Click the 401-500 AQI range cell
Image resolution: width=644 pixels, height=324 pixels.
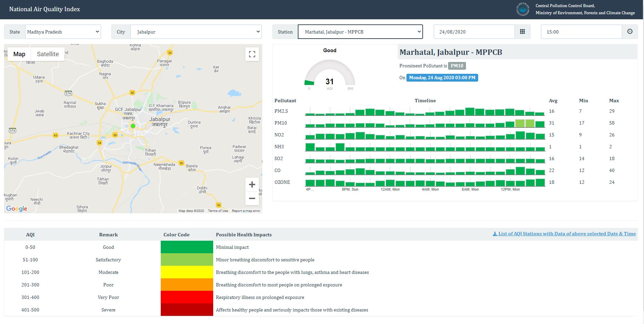point(30,310)
